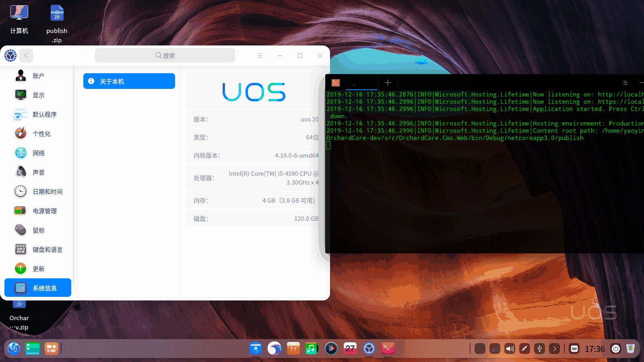Add a new terminal tab with plus
Screen dimensions: 644x362
click(388, 82)
